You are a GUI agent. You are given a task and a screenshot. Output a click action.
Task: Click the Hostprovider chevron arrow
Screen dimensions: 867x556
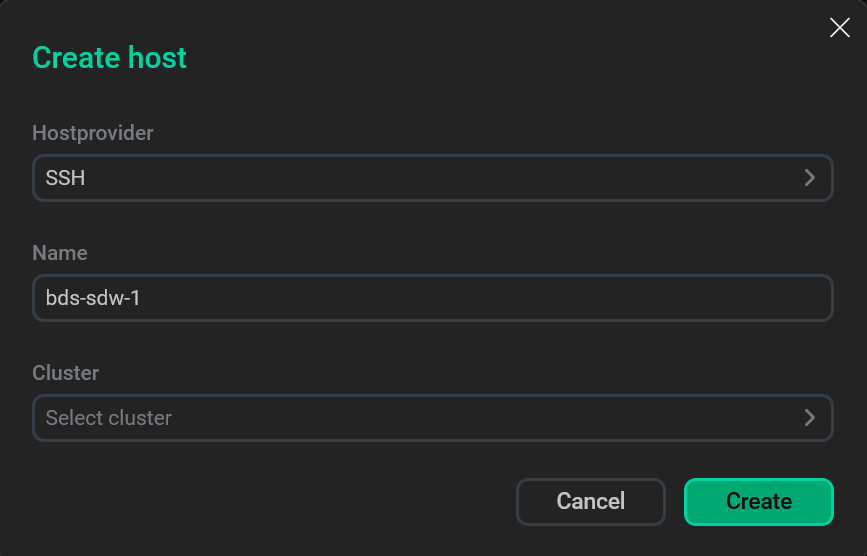pos(810,178)
